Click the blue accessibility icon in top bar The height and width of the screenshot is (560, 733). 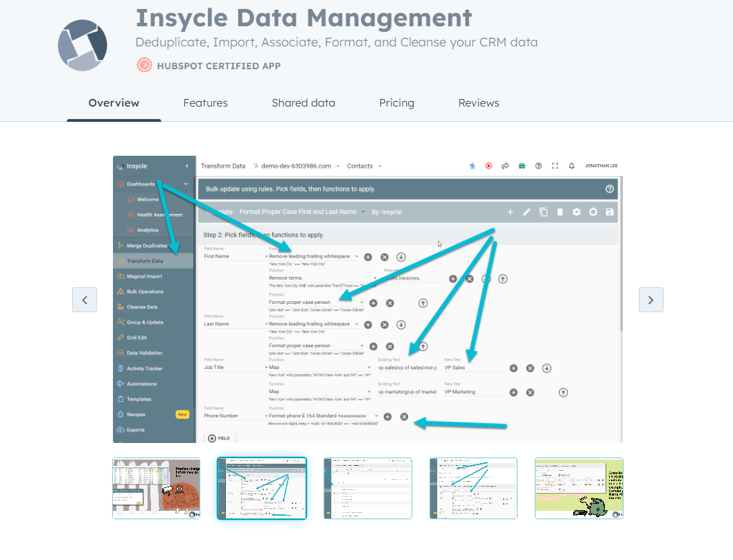[x=472, y=166]
